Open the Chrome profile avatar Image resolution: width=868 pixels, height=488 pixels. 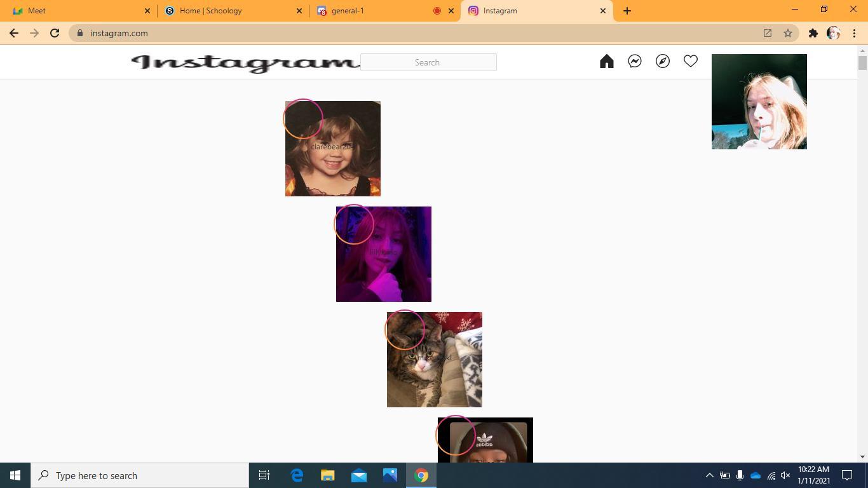tap(834, 33)
